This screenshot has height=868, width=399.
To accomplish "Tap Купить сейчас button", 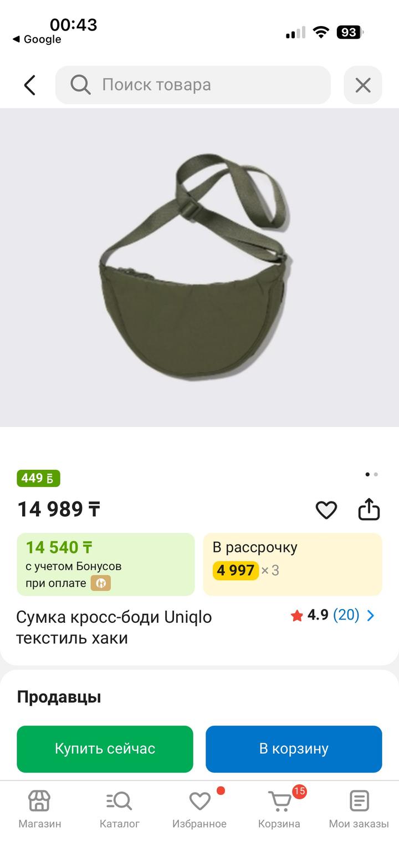I will 105,749.
